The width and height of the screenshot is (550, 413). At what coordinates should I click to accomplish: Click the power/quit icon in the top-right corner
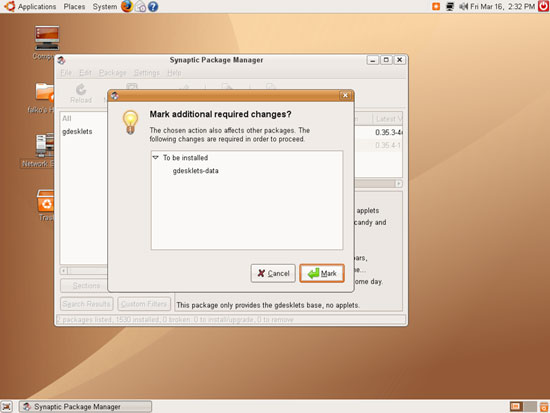[x=544, y=6]
